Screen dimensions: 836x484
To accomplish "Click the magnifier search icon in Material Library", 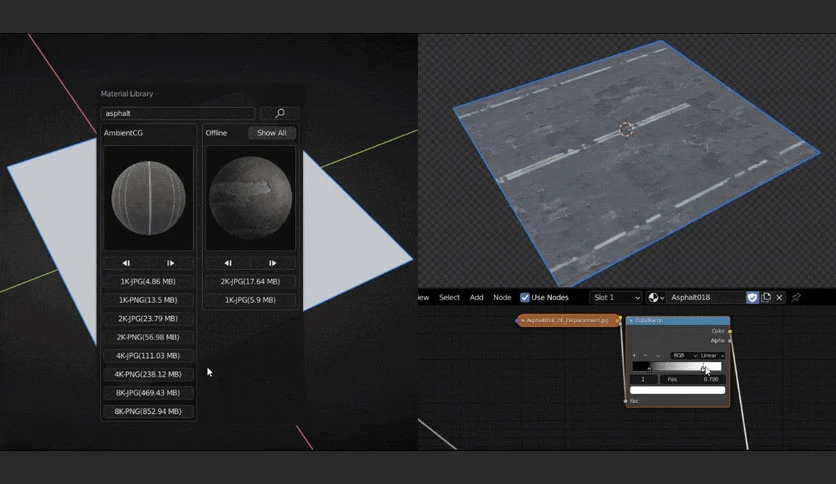I will [x=280, y=113].
